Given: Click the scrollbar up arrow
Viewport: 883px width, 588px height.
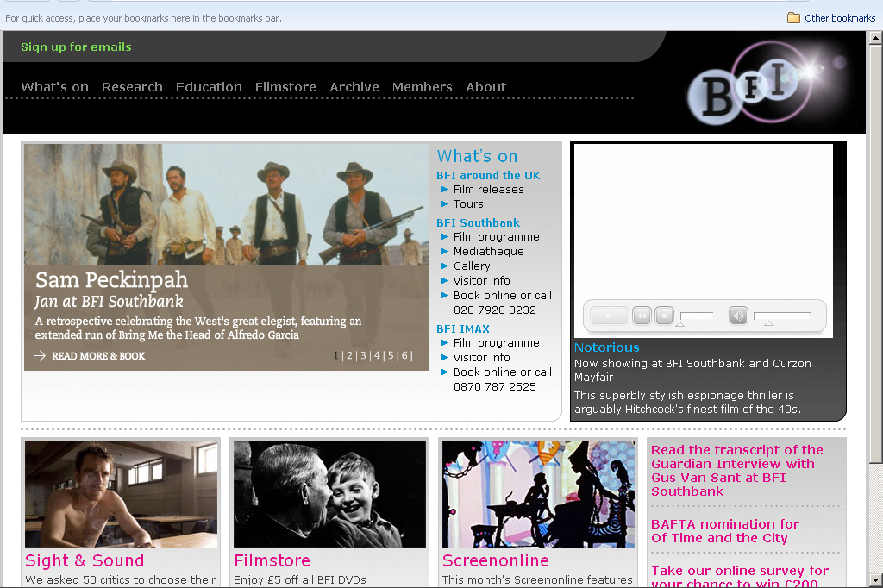Looking at the screenshot, I should point(875,38).
